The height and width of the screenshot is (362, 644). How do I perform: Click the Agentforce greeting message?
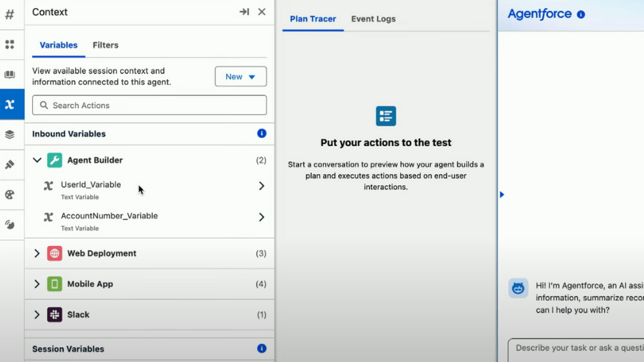point(590,298)
